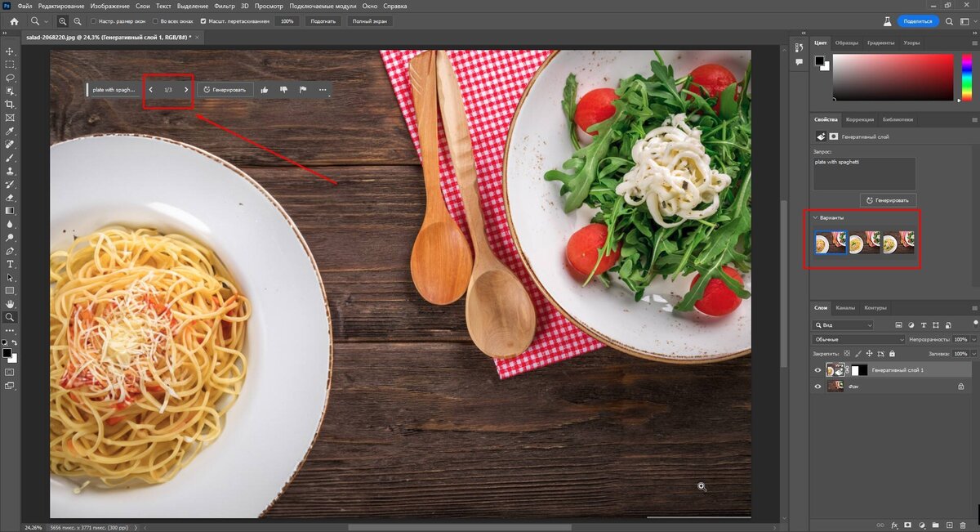980x532 pixels.
Task: Choose Zoom Out mode in options bar
Action: [x=78, y=20]
